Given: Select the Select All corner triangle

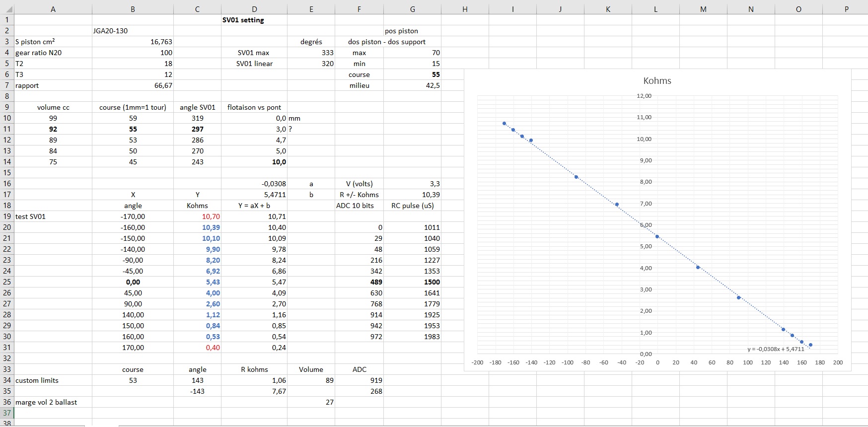Looking at the screenshot, I should pyautogui.click(x=7, y=9).
